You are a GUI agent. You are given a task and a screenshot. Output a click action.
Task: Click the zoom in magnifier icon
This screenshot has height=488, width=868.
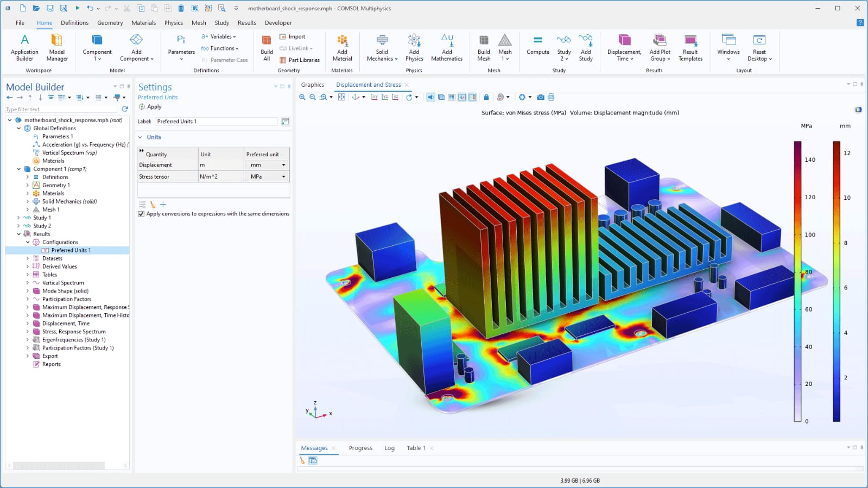point(302,97)
